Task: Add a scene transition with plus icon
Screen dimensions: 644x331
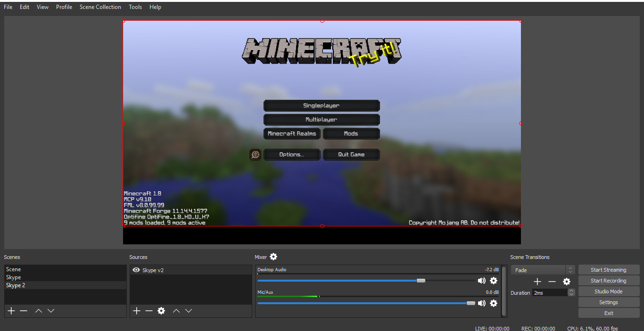Action: [537, 282]
